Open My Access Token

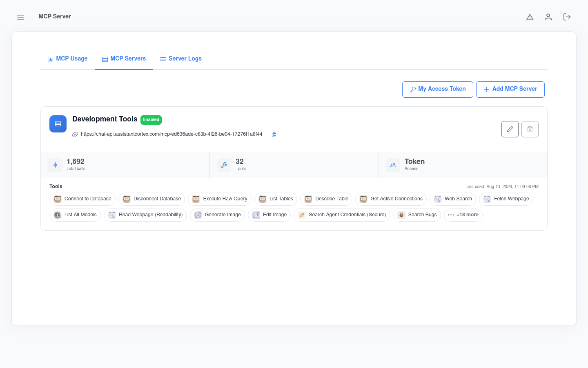[x=438, y=90]
